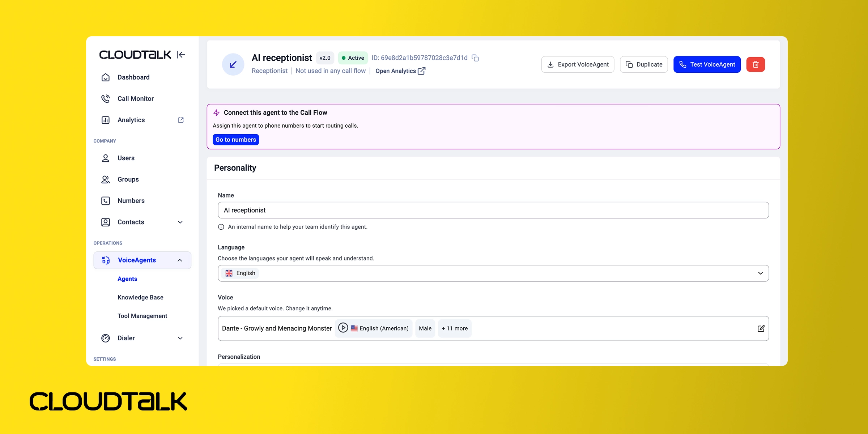The image size is (868, 434).
Task: Click the Dashboard home icon
Action: pyautogui.click(x=106, y=77)
